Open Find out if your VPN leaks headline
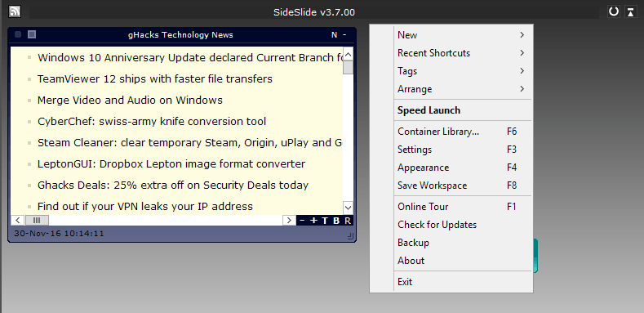Image resolution: width=644 pixels, height=313 pixels. click(145, 207)
